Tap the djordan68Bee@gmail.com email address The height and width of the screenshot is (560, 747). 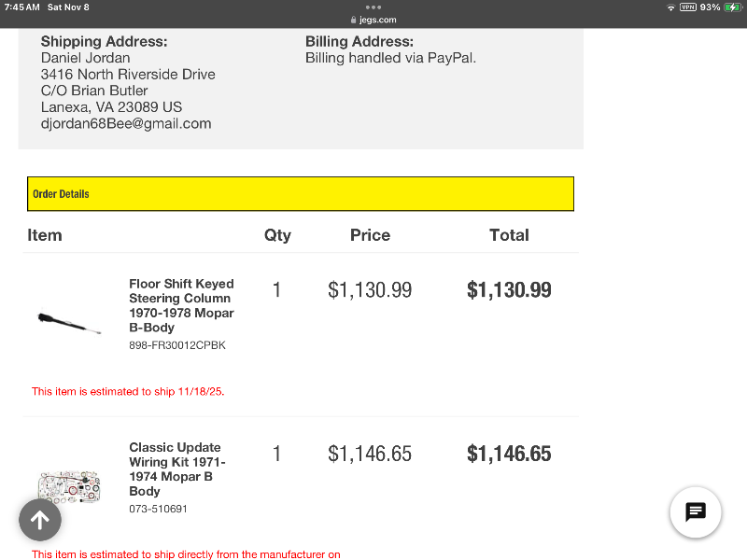[126, 123]
